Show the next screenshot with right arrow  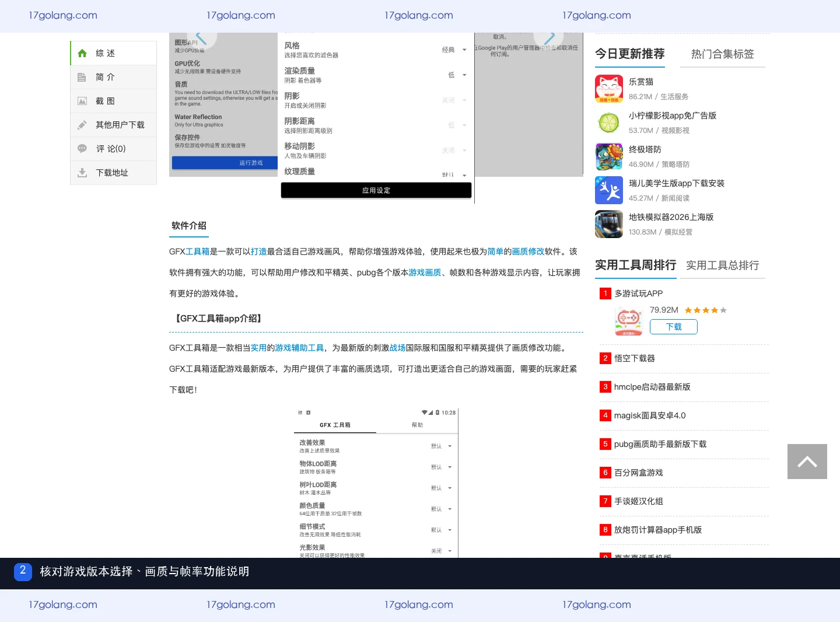(549, 39)
